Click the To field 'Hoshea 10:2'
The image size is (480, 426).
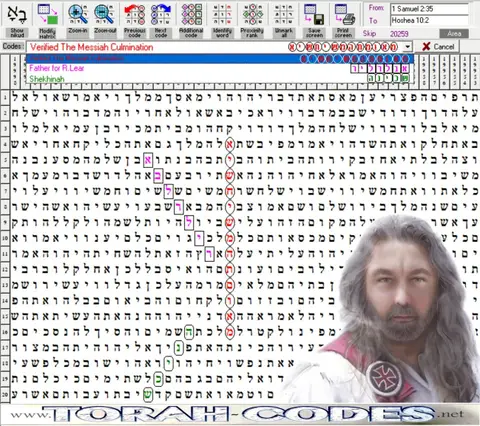pos(429,21)
